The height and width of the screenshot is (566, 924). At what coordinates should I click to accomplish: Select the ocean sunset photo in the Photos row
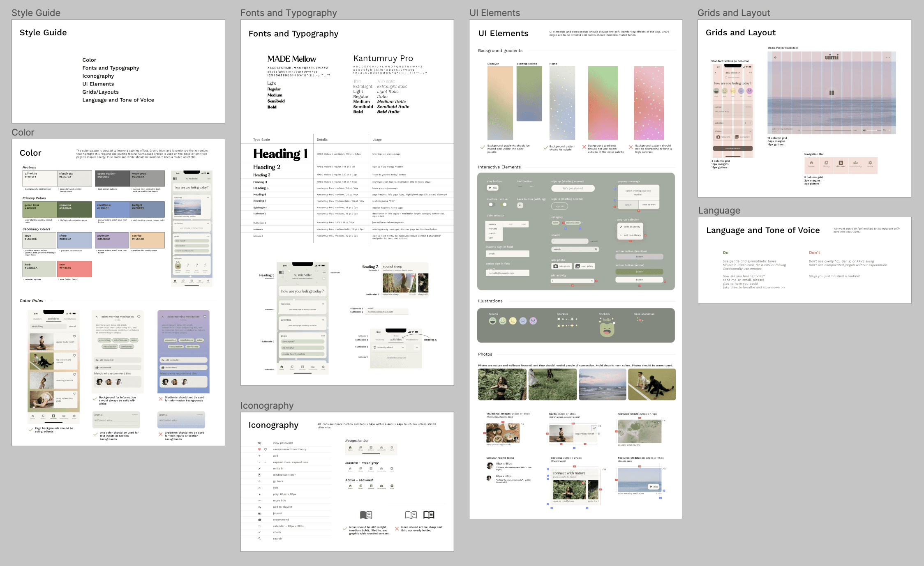pos(603,384)
